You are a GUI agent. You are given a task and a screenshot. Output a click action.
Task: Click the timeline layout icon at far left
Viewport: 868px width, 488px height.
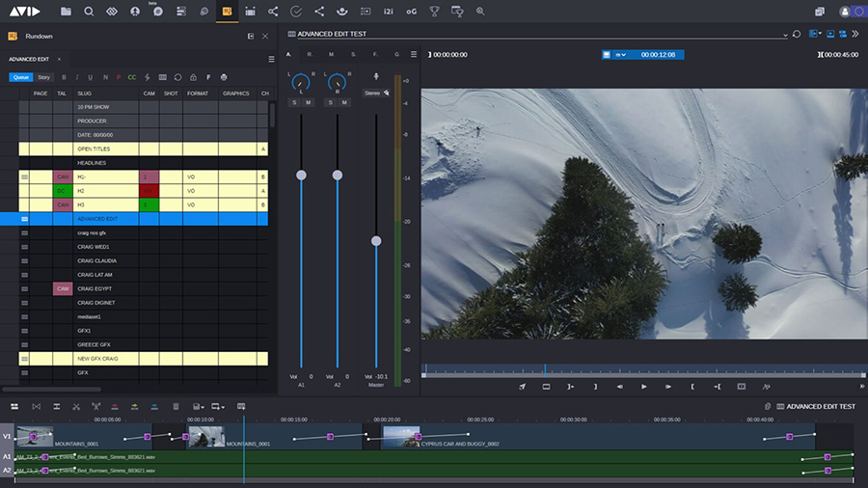click(x=14, y=407)
